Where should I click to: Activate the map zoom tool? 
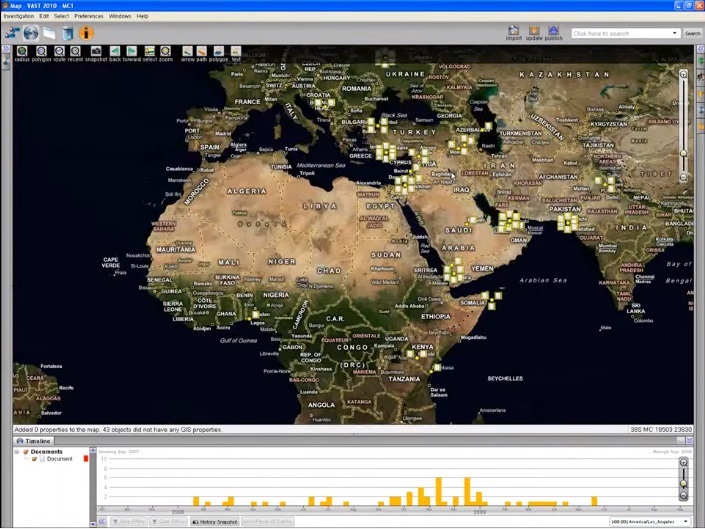[165, 51]
